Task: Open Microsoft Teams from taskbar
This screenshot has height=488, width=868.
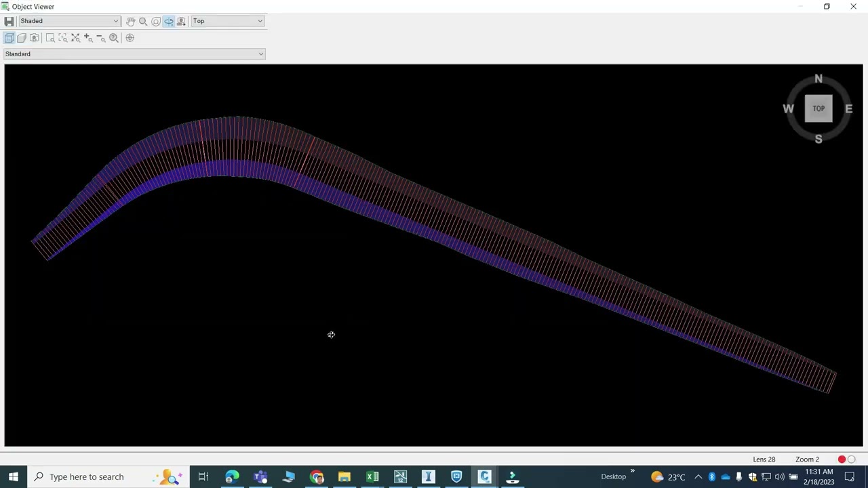Action: point(260,476)
